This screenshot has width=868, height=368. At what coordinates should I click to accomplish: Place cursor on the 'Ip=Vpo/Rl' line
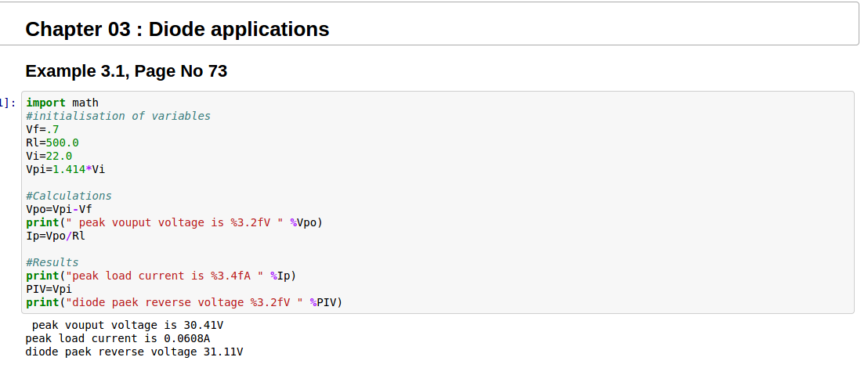tap(55, 236)
